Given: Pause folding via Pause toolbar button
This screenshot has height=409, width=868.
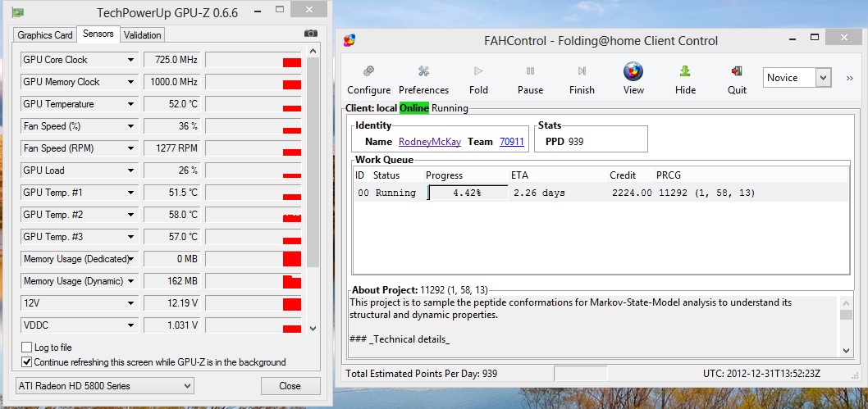Looking at the screenshot, I should (x=530, y=80).
